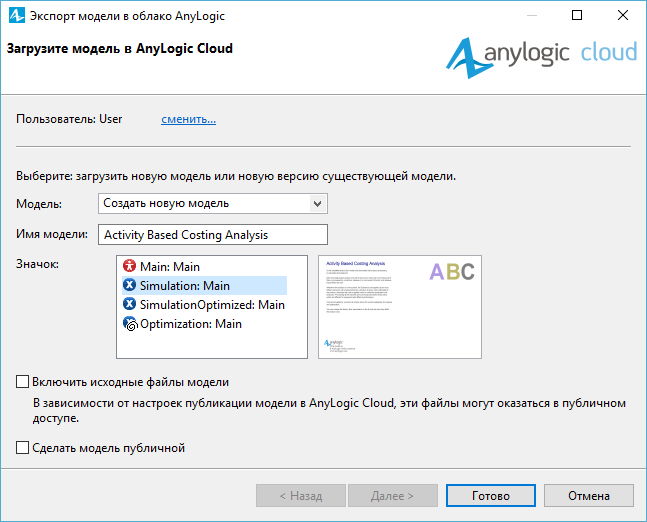Image resolution: width=647 pixels, height=522 pixels.
Task: Click into the 'Имя модели' name field
Action: tap(213, 234)
